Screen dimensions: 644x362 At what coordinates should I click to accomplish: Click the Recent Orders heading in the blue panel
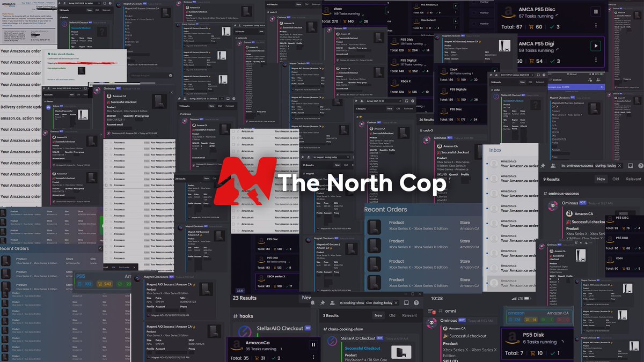click(x=386, y=209)
